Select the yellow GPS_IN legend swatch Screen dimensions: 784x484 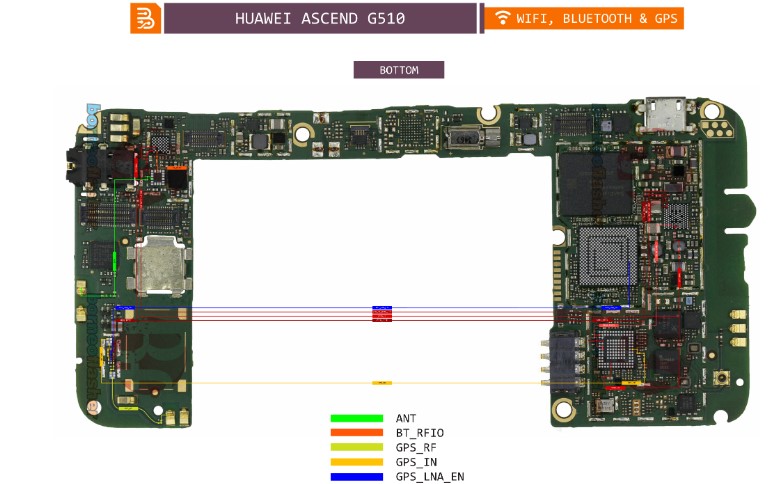(357, 462)
